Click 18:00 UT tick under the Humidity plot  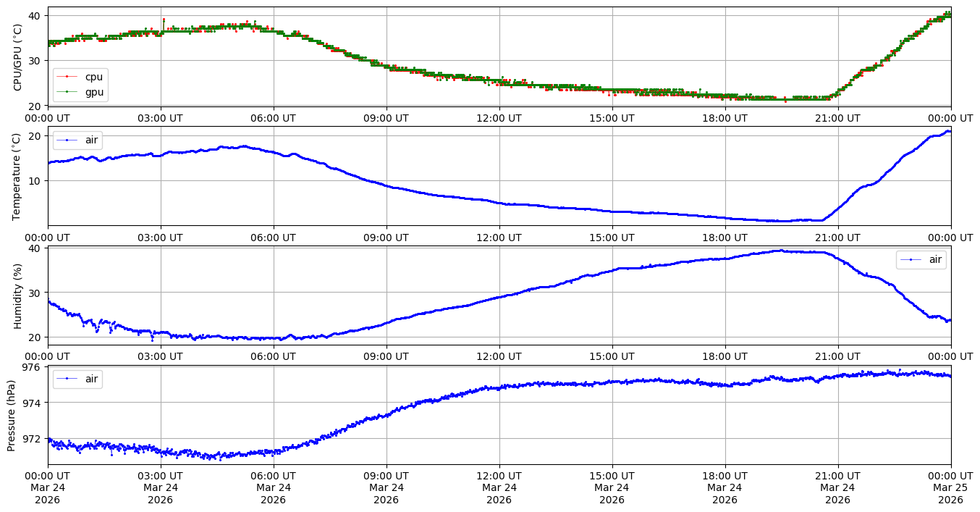tap(725, 356)
